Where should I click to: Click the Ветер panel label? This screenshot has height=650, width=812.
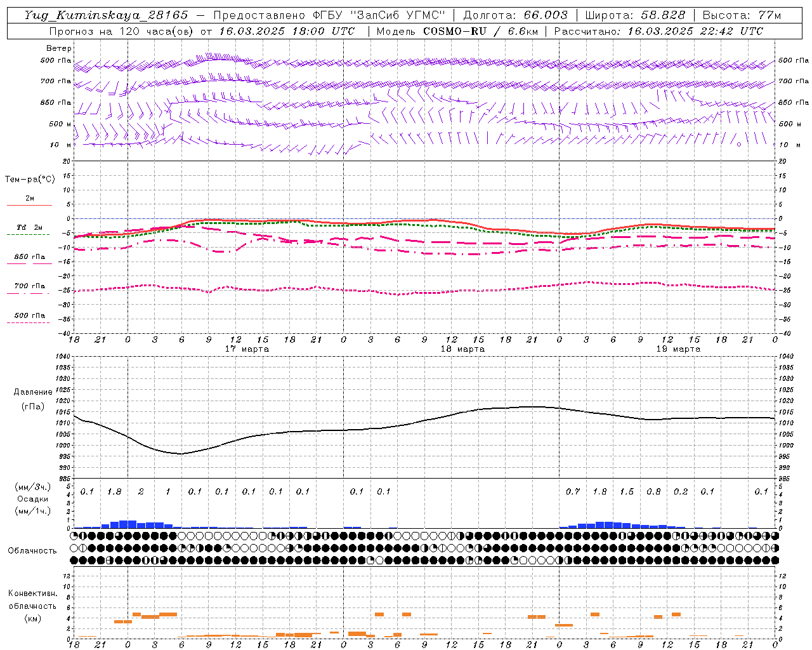[59, 48]
